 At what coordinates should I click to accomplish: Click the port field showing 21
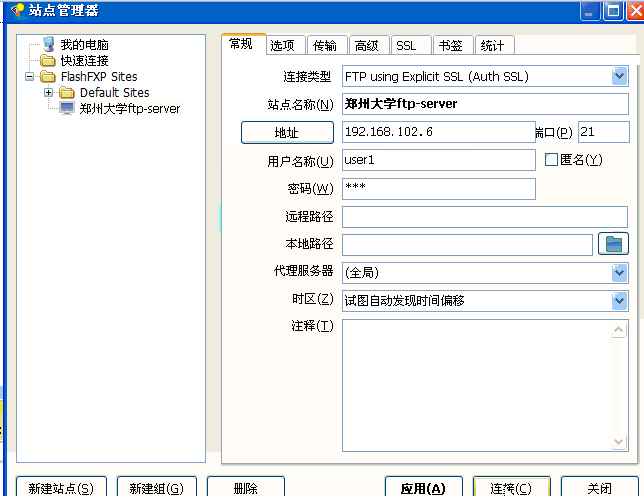click(x=603, y=132)
